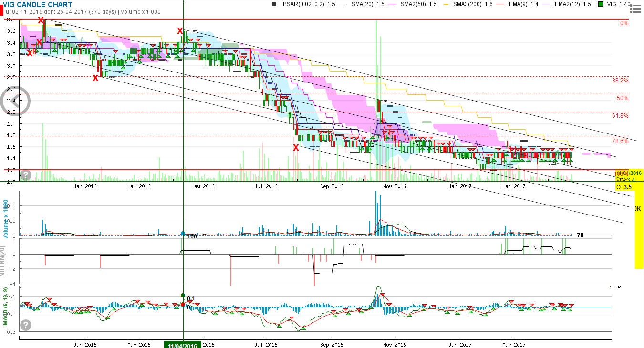Open the help question mark in the price chart
644x348 pixels.
26,175
